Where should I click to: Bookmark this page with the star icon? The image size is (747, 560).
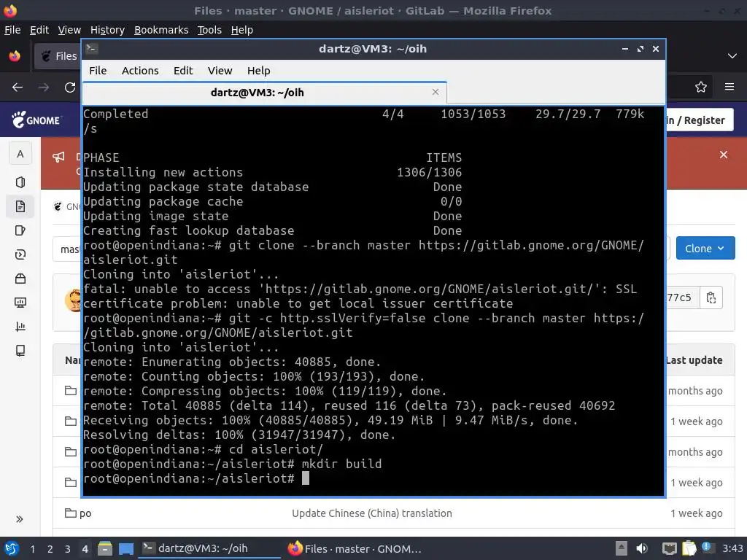701,87
